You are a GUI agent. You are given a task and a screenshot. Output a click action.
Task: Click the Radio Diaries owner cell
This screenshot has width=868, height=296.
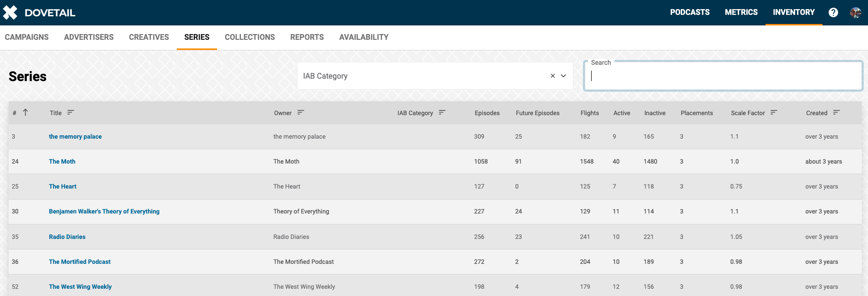point(291,237)
